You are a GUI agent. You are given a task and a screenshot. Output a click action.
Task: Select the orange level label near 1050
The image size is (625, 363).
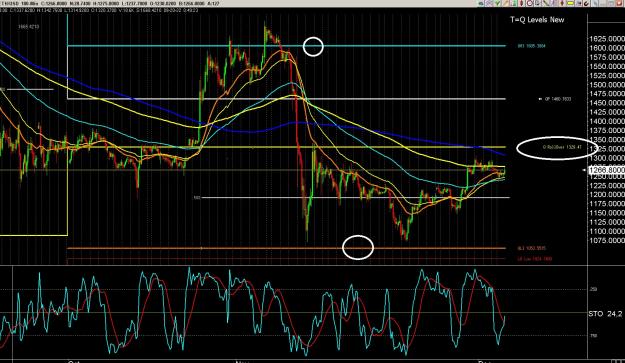click(x=532, y=248)
